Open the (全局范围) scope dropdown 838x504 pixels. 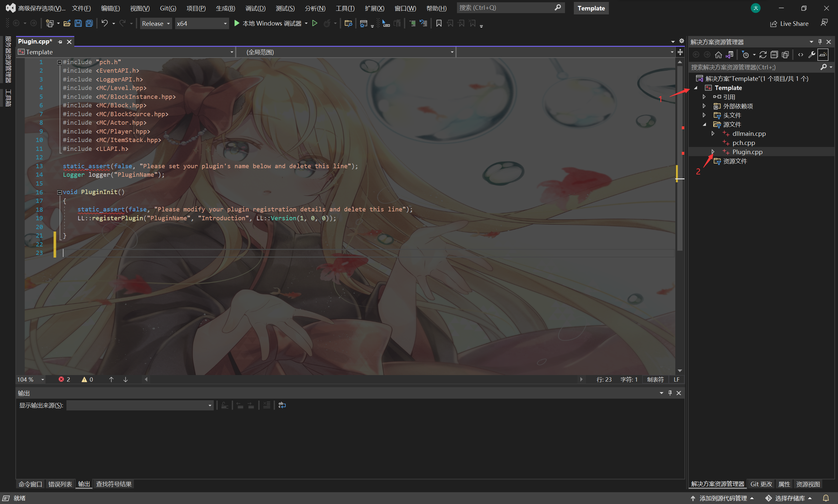pos(346,52)
